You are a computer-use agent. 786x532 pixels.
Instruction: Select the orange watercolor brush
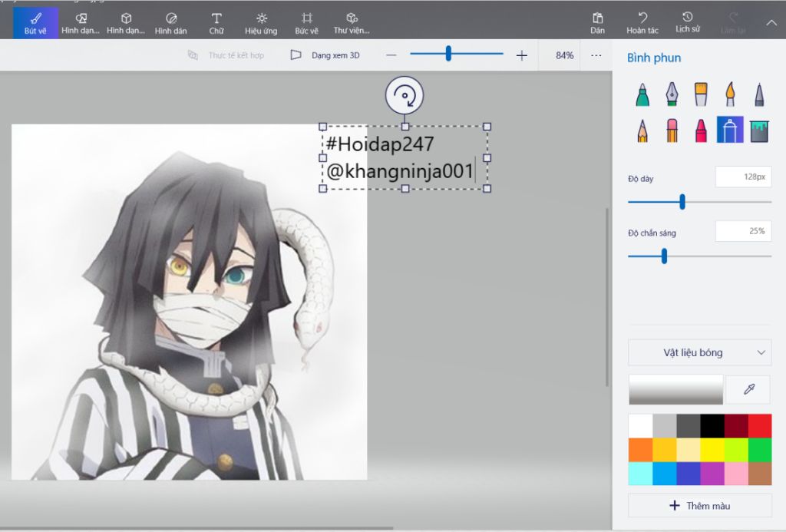pyautogui.click(x=730, y=94)
